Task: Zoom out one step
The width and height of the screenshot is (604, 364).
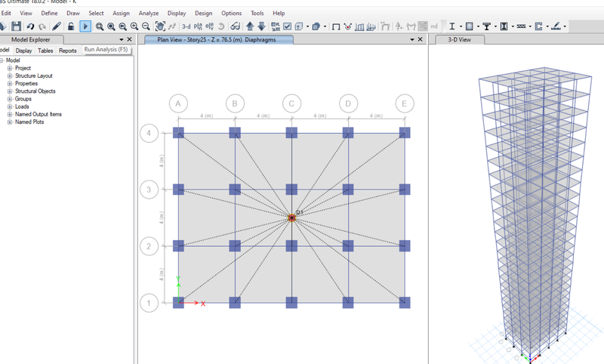Action: point(146,26)
